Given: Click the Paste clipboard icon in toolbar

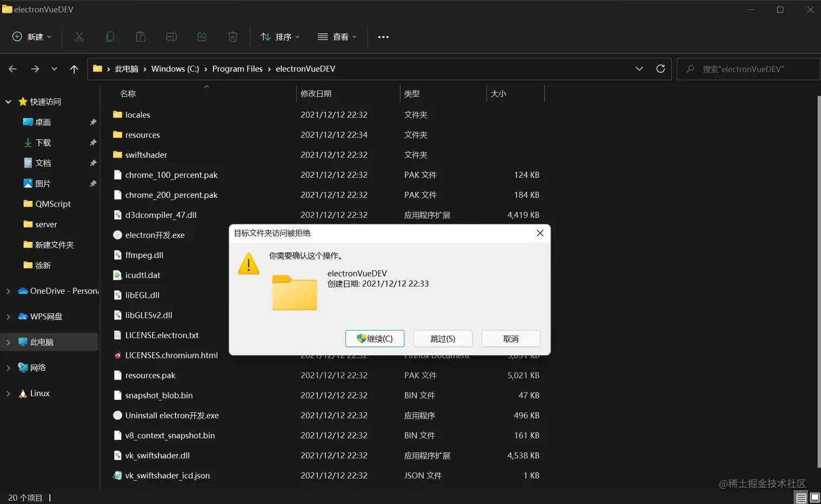Looking at the screenshot, I should pyautogui.click(x=141, y=37).
